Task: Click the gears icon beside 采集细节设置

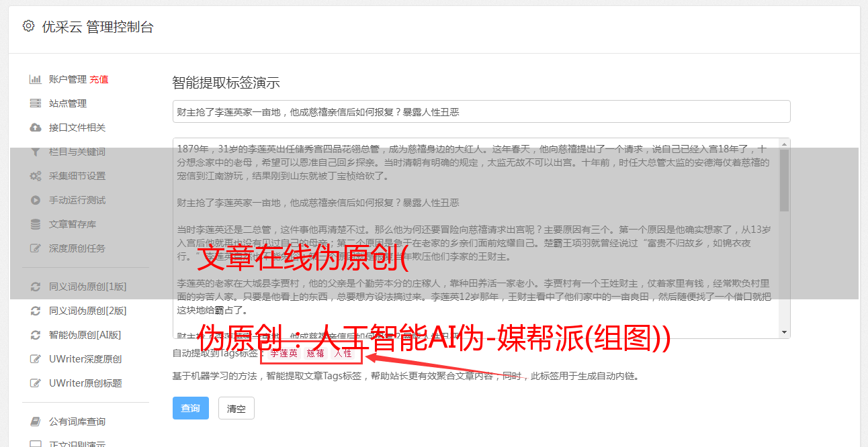Action: (36, 176)
